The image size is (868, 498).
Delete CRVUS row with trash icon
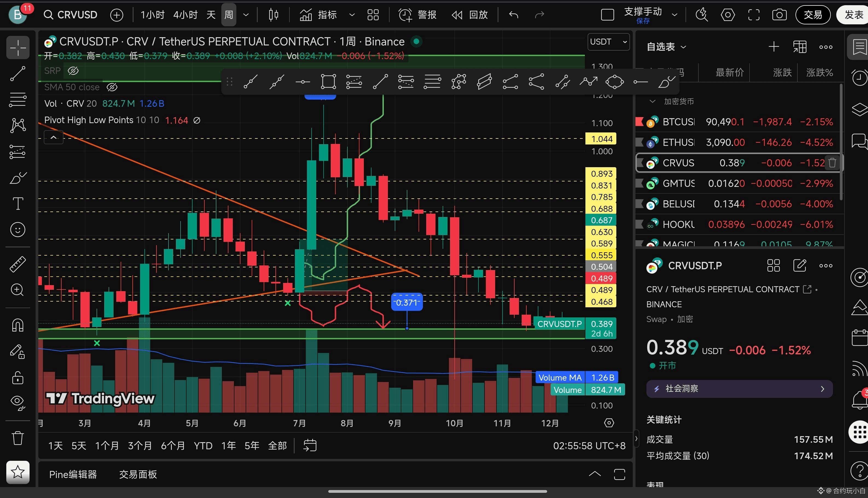(832, 163)
